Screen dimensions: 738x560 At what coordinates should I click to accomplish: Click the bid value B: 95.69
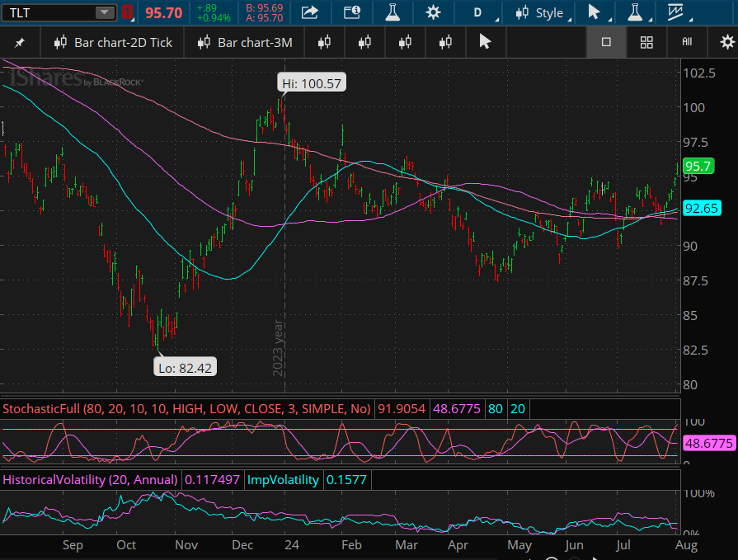[x=265, y=8]
